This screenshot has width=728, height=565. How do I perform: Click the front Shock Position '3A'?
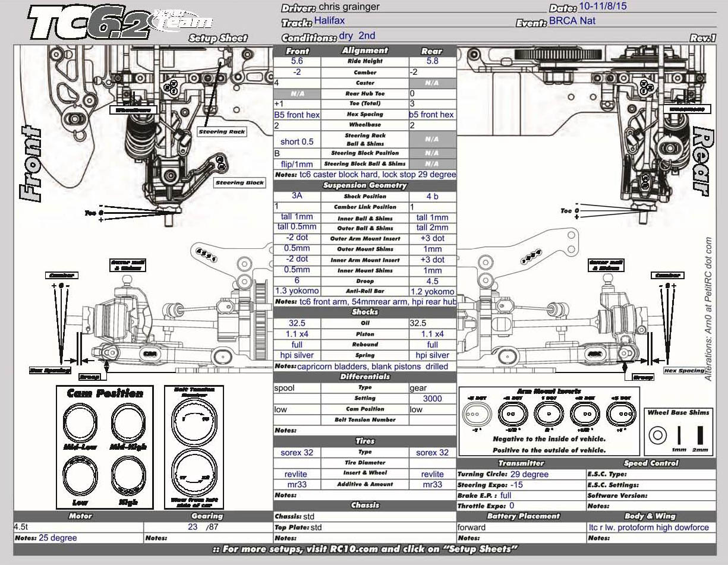[297, 195]
